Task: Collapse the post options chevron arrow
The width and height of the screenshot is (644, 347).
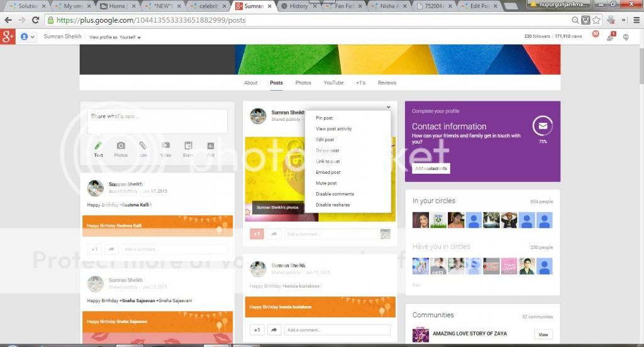Action: pos(389,108)
